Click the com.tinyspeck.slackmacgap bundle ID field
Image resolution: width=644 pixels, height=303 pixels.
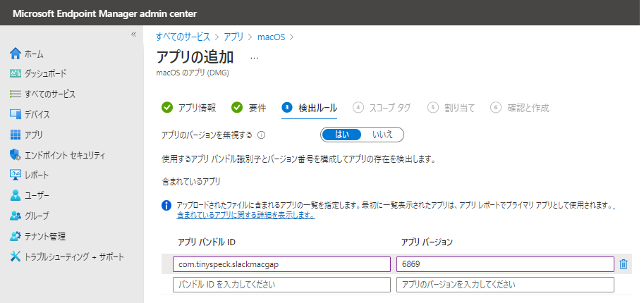point(281,264)
